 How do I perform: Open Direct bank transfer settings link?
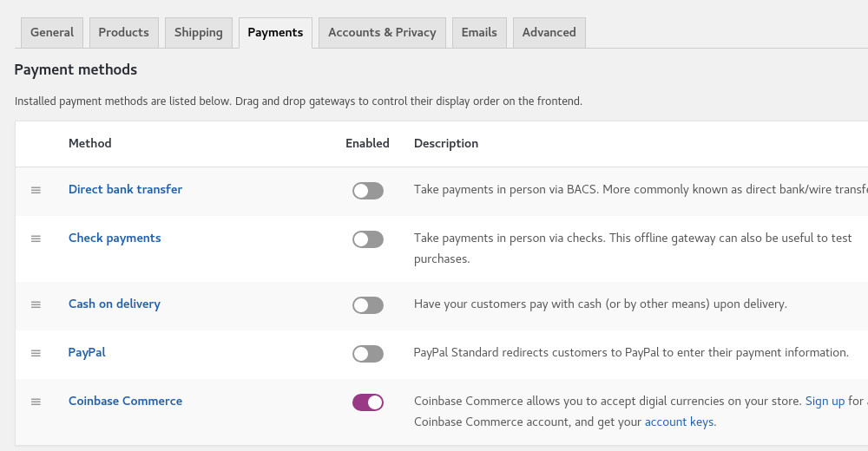[x=125, y=189]
